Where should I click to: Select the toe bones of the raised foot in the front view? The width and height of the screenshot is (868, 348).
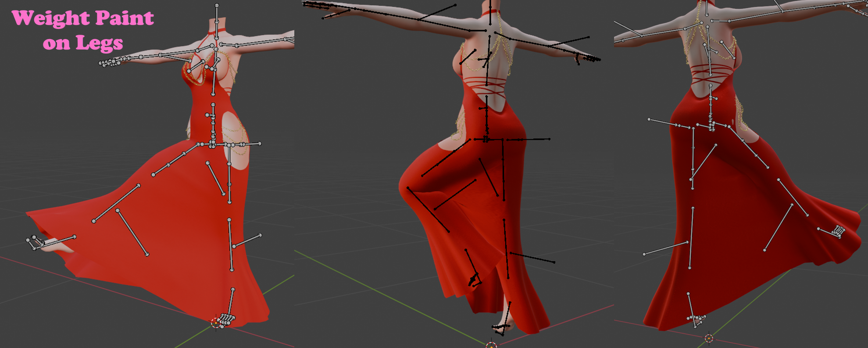(x=35, y=242)
